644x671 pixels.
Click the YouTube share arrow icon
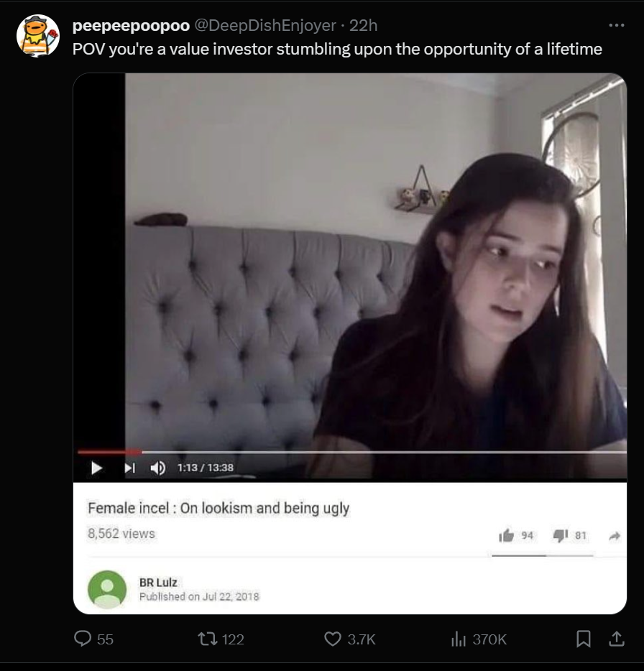pyautogui.click(x=615, y=536)
